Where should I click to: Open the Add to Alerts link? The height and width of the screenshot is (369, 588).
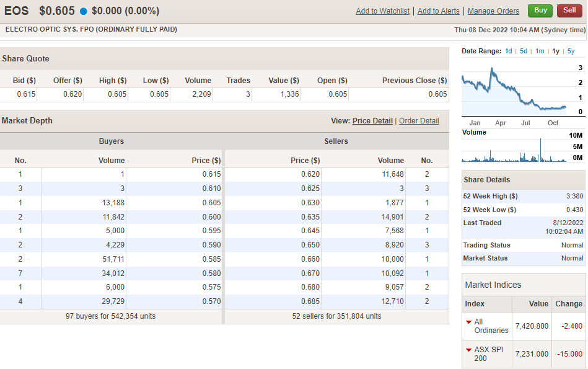coord(439,11)
